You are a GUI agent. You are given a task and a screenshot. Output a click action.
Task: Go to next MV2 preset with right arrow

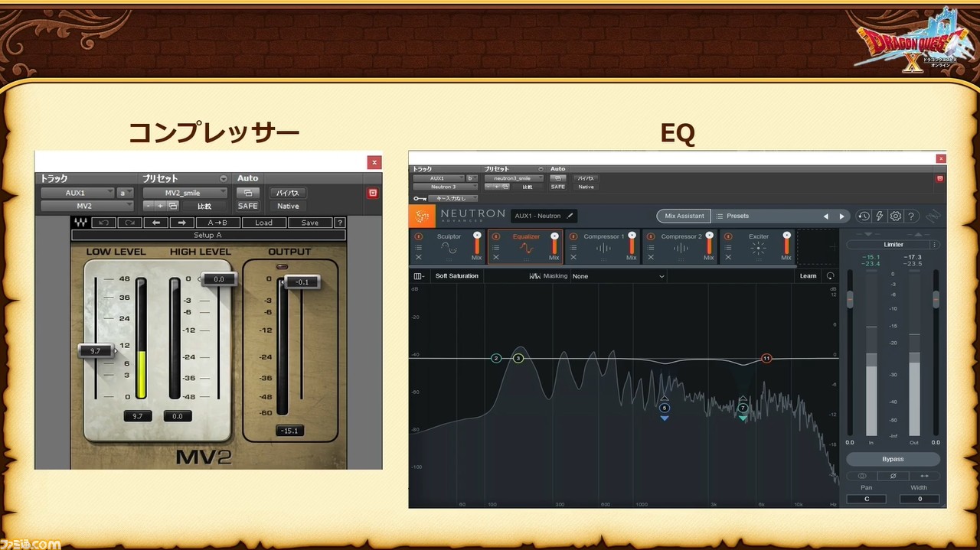[181, 223]
